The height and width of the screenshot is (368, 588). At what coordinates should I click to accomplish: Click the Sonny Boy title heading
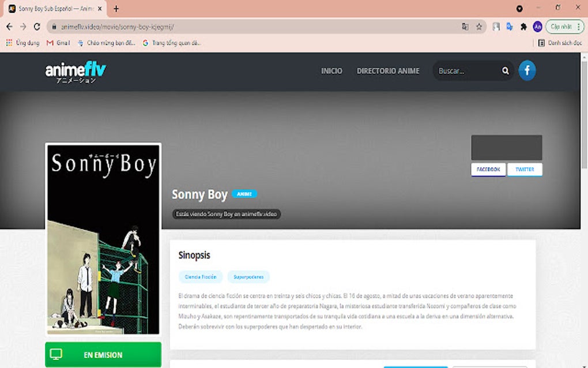(199, 194)
